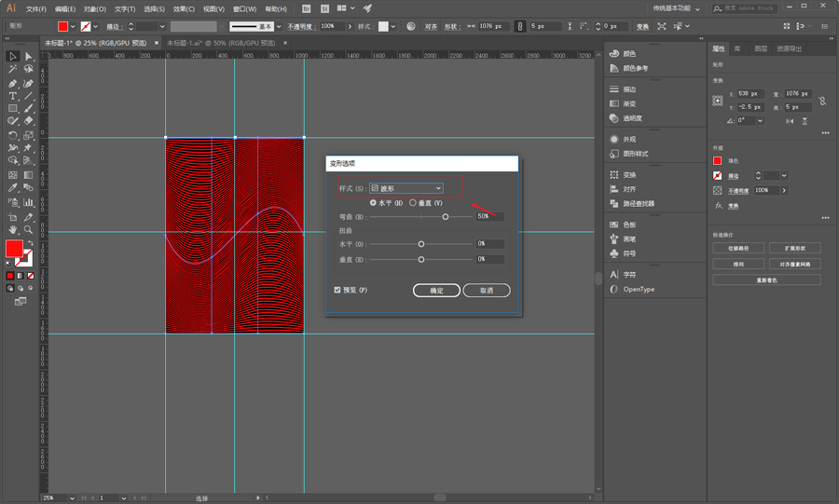The image size is (839, 504).
Task: Open the Gradient panel (渐变)
Action: 629,103
